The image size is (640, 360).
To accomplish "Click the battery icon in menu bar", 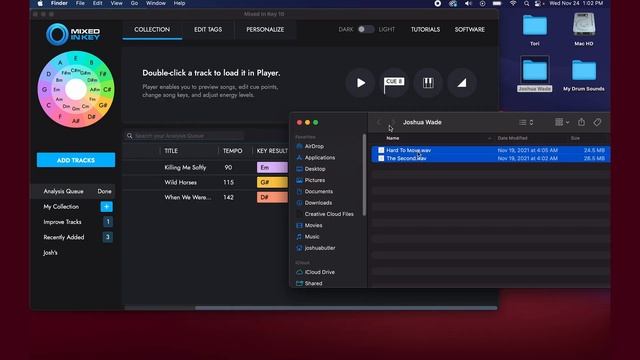I will (x=497, y=3).
